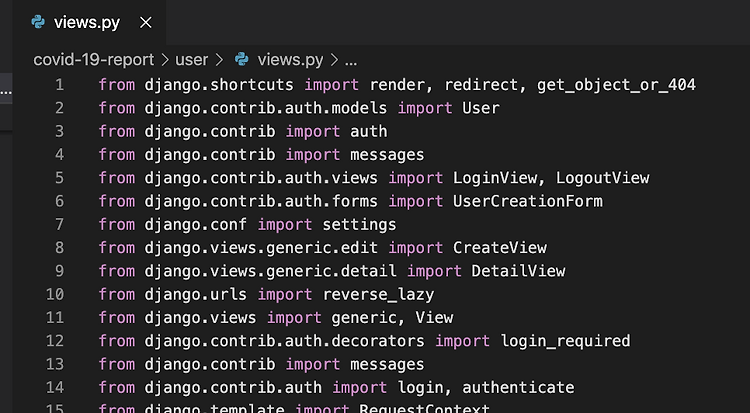Click 'generic' import name on line 11
Viewport: 750px width, 413px height.
pyautogui.click(x=364, y=318)
